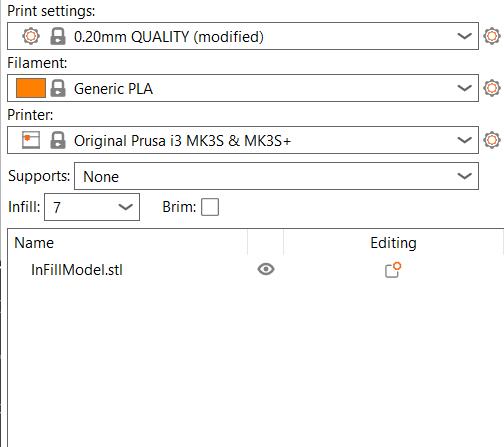Select InFillModel.stl in the object list
This screenshot has height=447, width=504.
pyautogui.click(x=77, y=270)
